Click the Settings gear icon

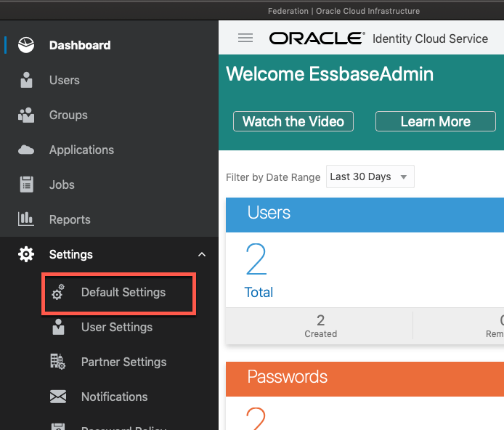click(26, 254)
